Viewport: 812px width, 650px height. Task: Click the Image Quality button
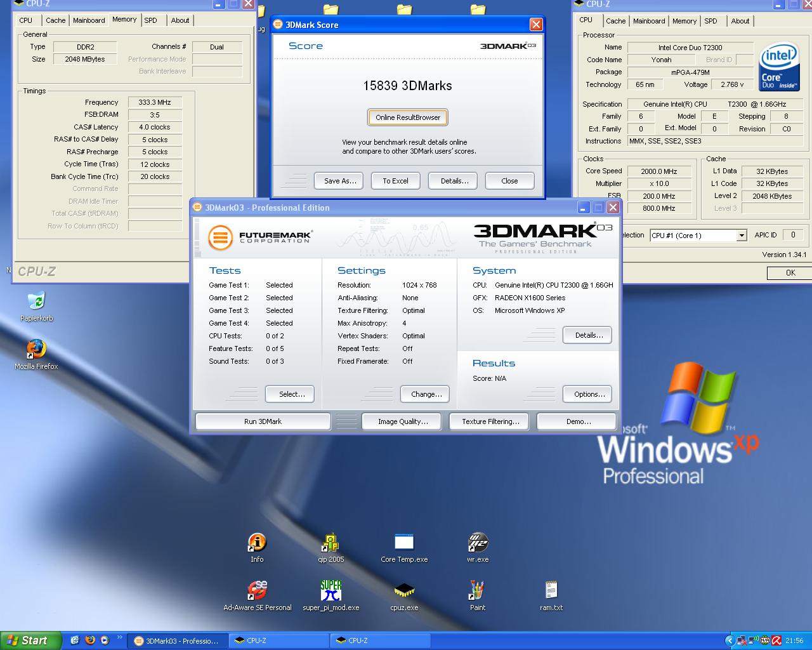403,421
